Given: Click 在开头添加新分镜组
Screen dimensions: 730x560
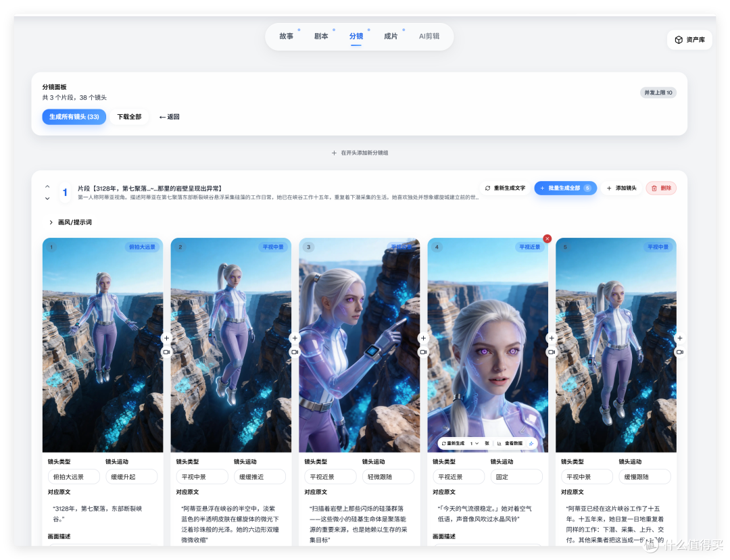Looking at the screenshot, I should tap(360, 153).
